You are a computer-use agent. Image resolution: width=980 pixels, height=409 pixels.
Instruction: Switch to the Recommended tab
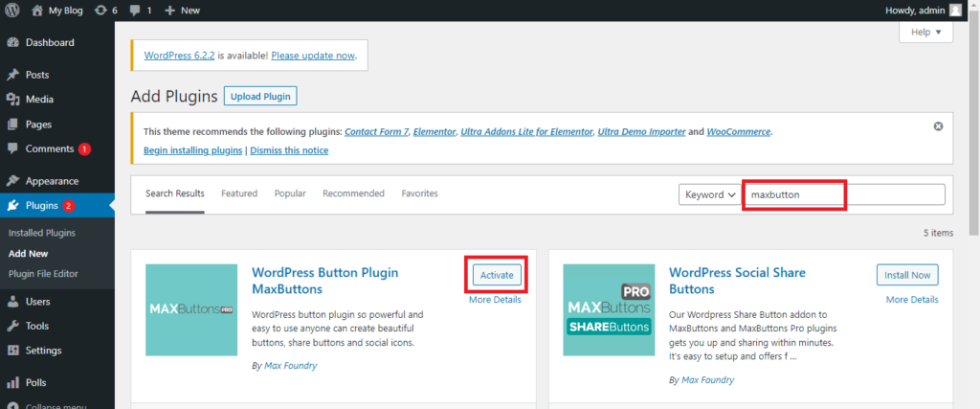tap(354, 193)
